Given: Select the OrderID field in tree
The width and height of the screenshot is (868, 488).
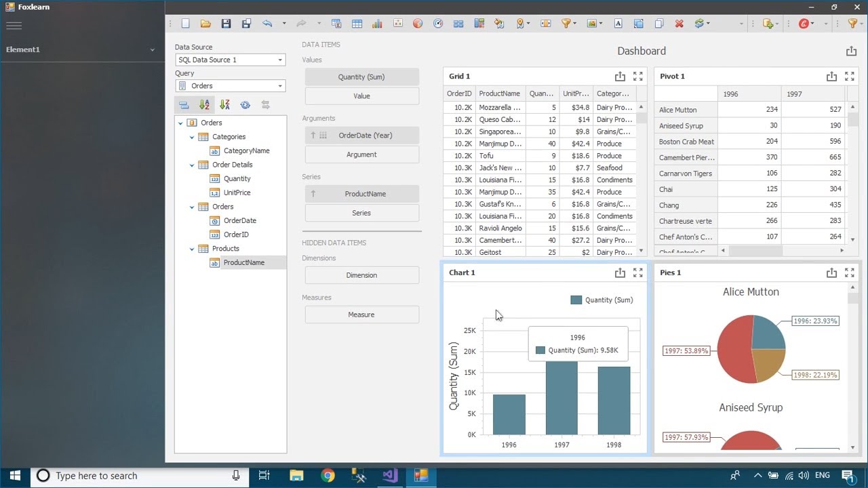Looking at the screenshot, I should pyautogui.click(x=235, y=235).
